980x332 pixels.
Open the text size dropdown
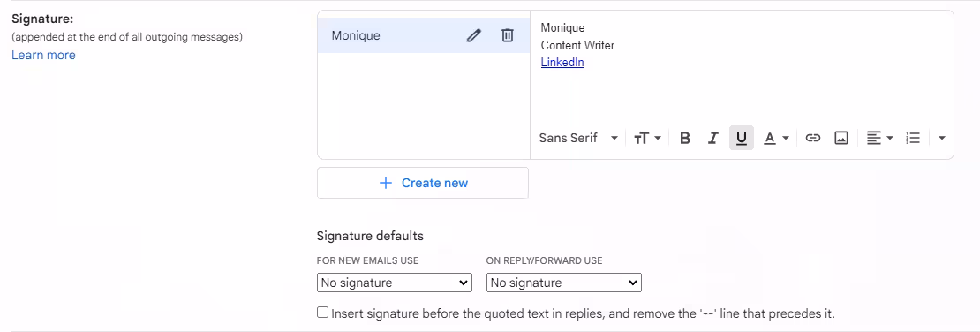[647, 138]
